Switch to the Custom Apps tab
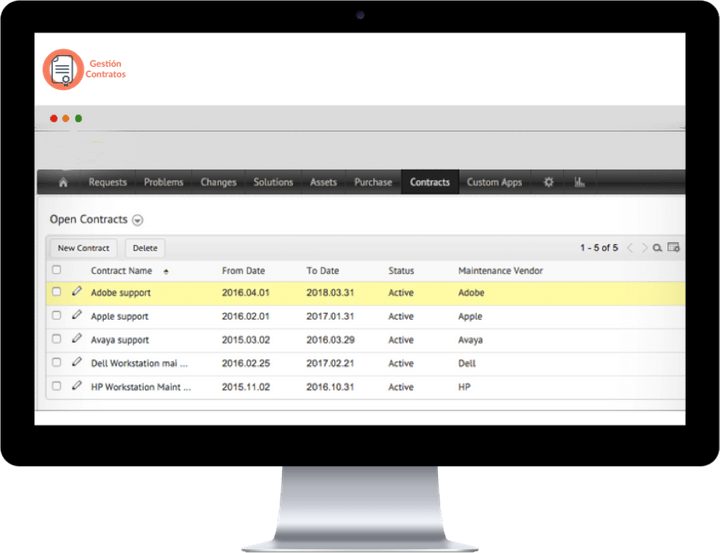This screenshot has height=553, width=720. [495, 182]
